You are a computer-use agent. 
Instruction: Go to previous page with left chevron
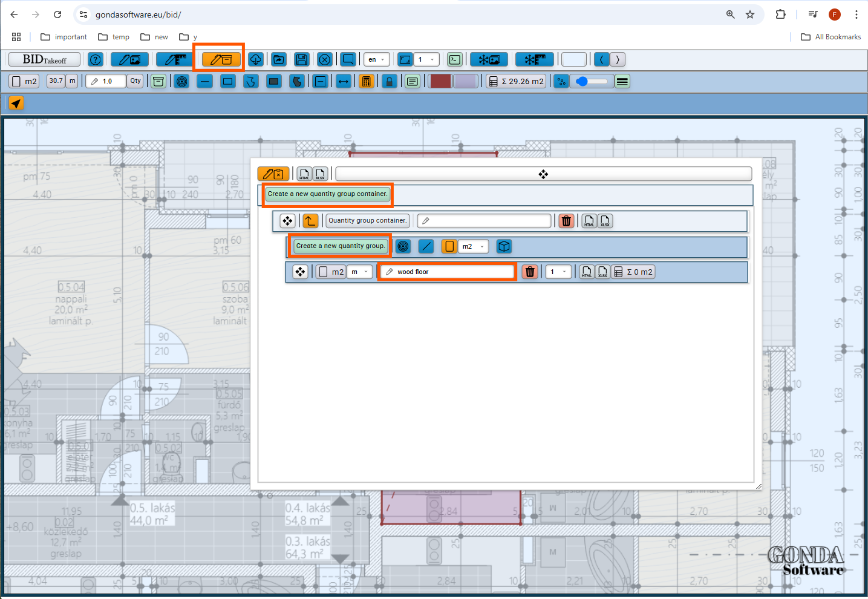602,59
